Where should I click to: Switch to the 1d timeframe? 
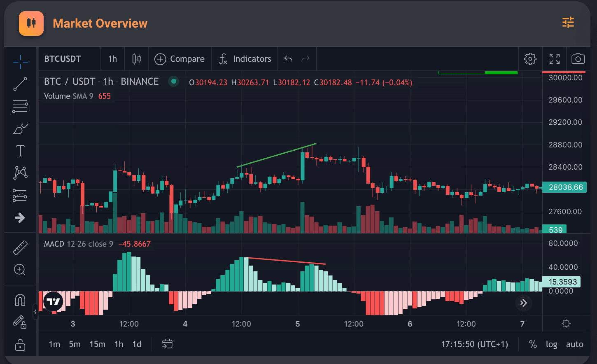click(x=137, y=344)
